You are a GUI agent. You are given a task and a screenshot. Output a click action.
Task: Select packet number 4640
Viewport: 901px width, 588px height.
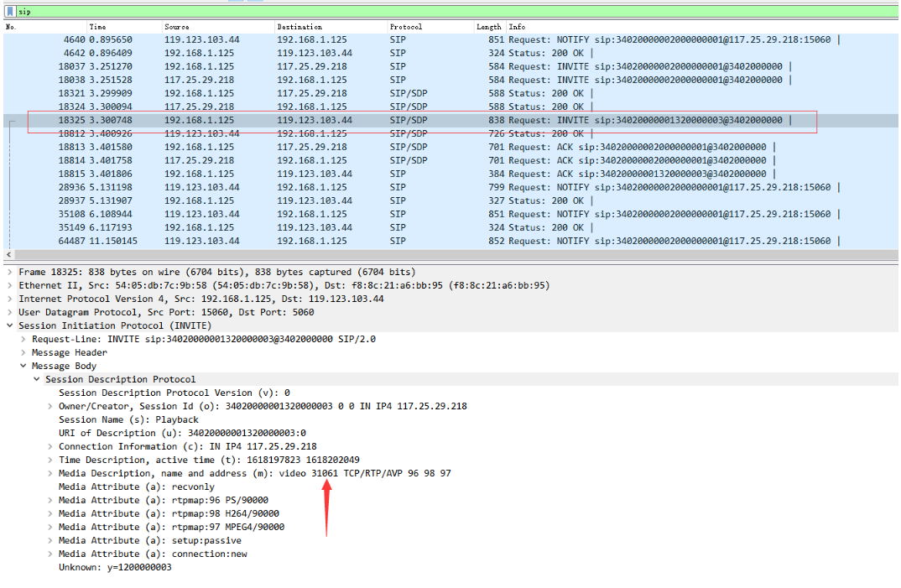[450, 39]
